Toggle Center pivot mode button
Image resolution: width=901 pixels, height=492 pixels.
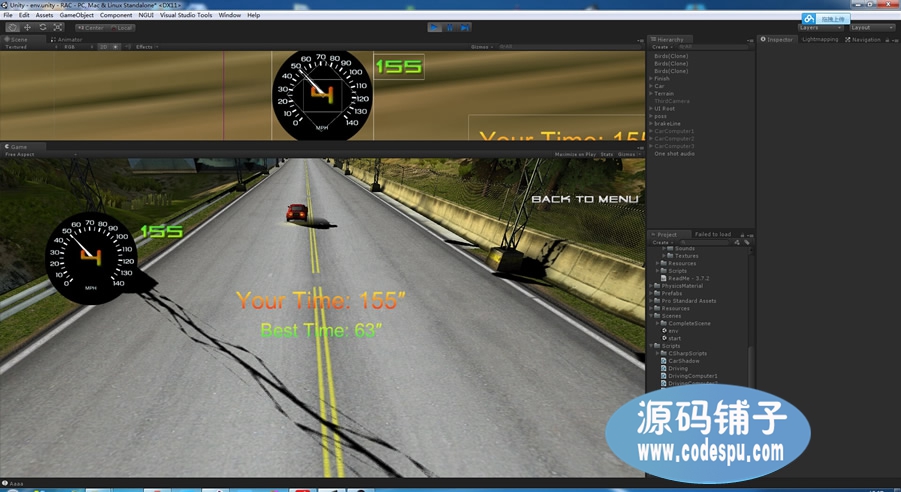91,28
